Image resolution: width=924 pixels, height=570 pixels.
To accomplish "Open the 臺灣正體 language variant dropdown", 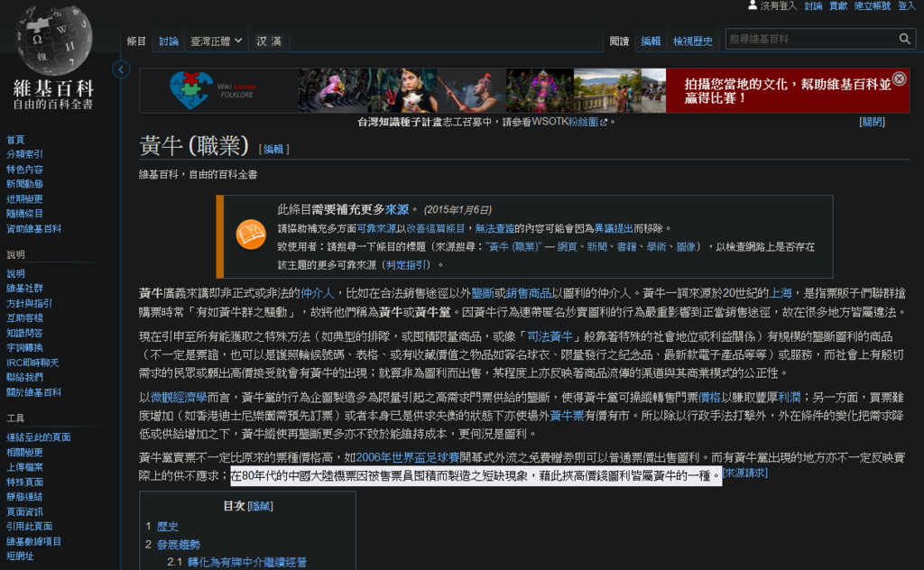I will 217,41.
